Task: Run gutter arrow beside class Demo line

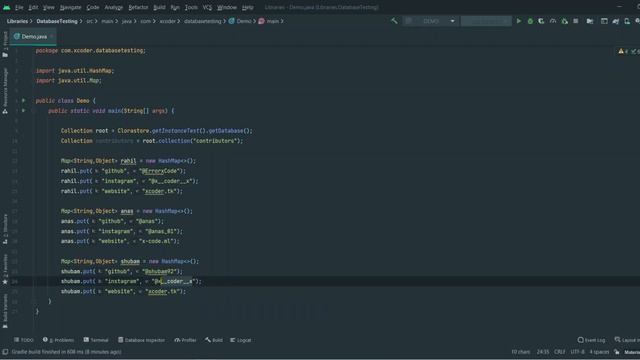Action: coord(24,100)
